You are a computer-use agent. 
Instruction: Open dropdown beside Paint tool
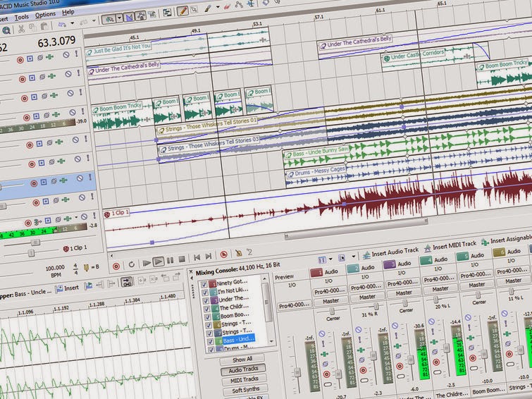pyautogui.click(x=218, y=7)
